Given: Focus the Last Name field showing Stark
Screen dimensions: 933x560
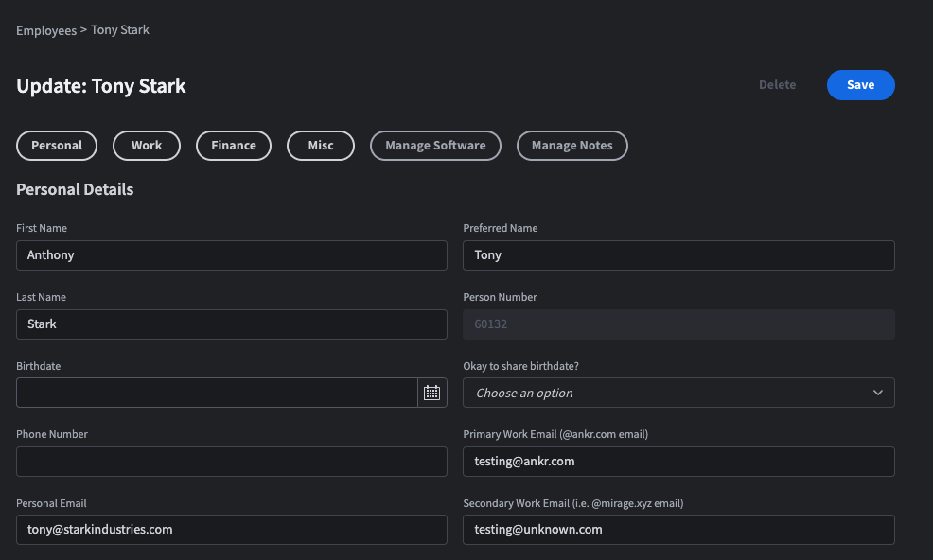Looking at the screenshot, I should pos(231,324).
